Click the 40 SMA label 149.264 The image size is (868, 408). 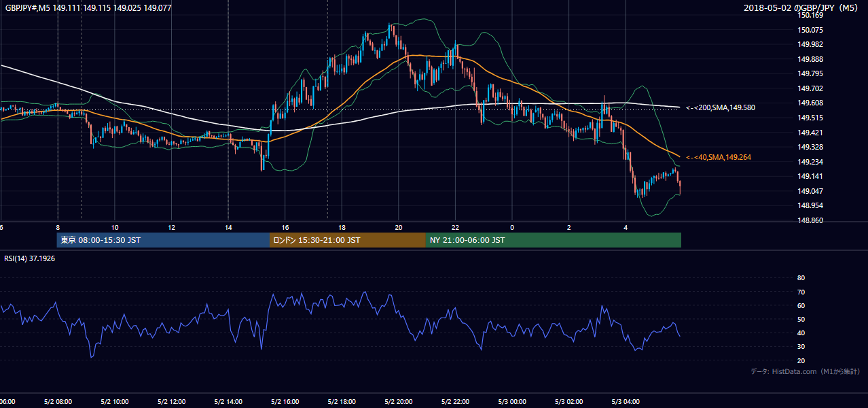tap(718, 157)
